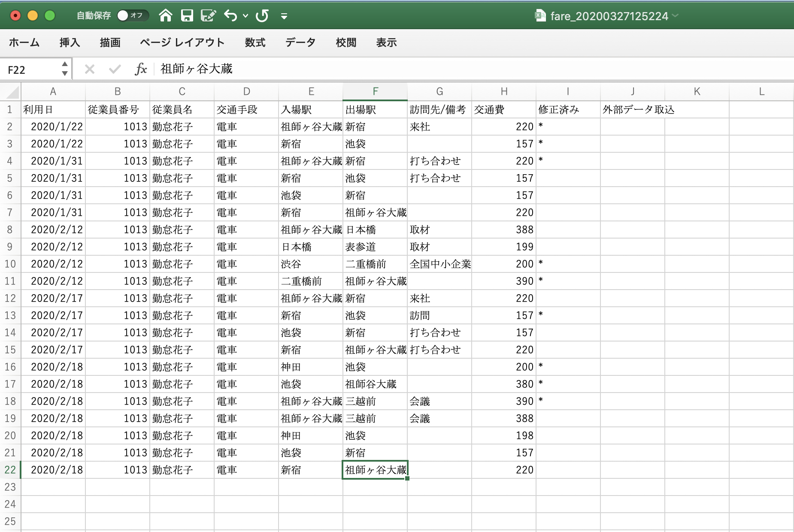Click cell 訪問 in row 13
The width and height of the screenshot is (794, 532).
[439, 315]
